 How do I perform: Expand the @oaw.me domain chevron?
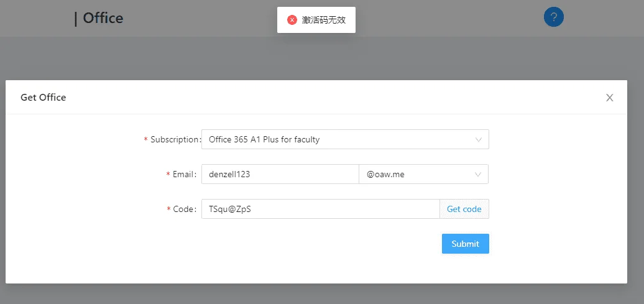(x=478, y=175)
